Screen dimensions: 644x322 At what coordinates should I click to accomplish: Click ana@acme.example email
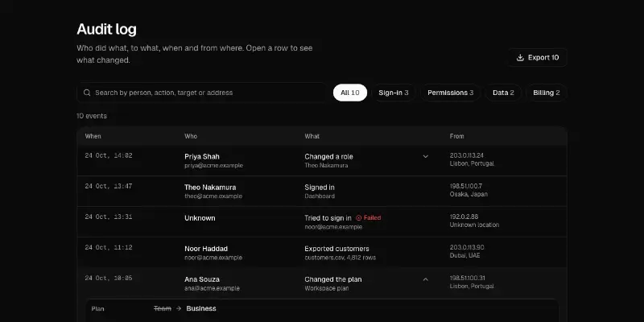[212, 288]
